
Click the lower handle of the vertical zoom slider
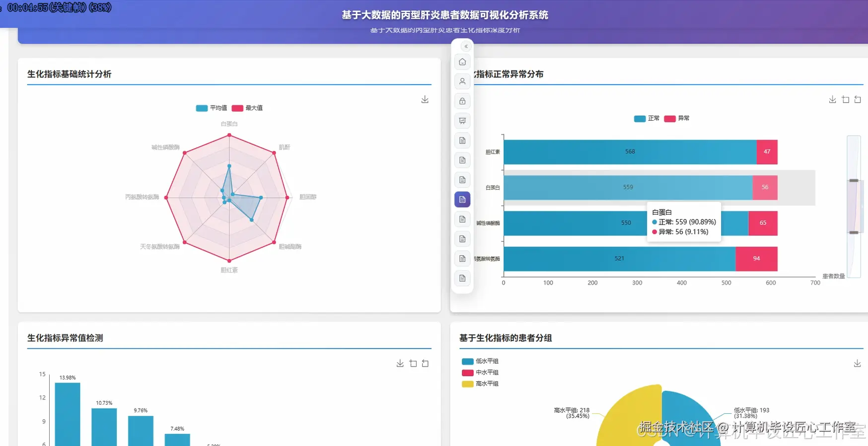[x=854, y=232]
